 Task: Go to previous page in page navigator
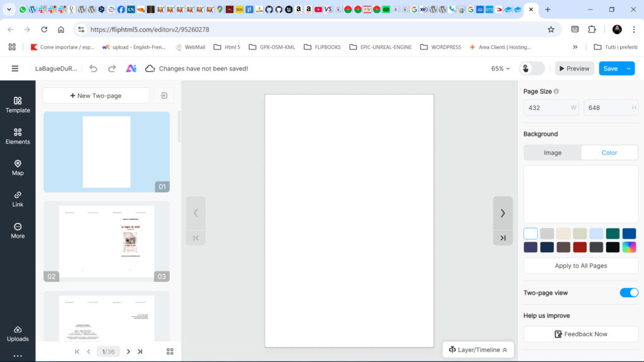tap(89, 352)
